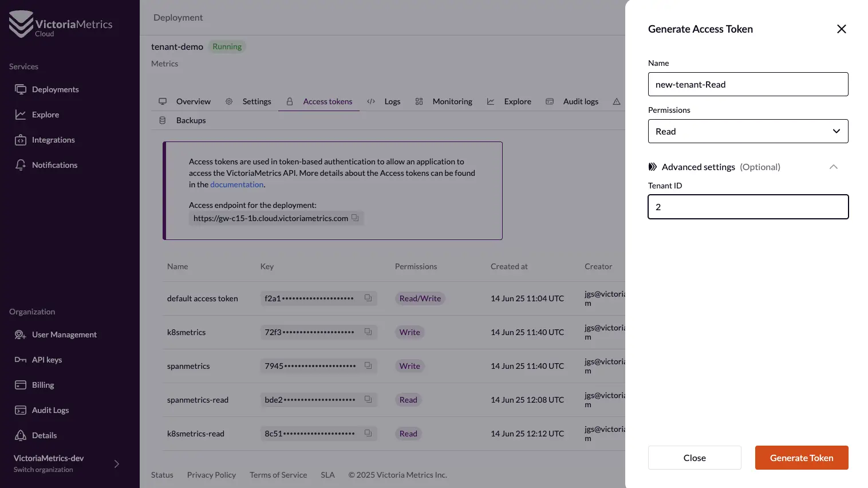Image resolution: width=868 pixels, height=488 pixels.
Task: Click the '14 Jun 25 12:12 UTC' date
Action: [x=527, y=434]
